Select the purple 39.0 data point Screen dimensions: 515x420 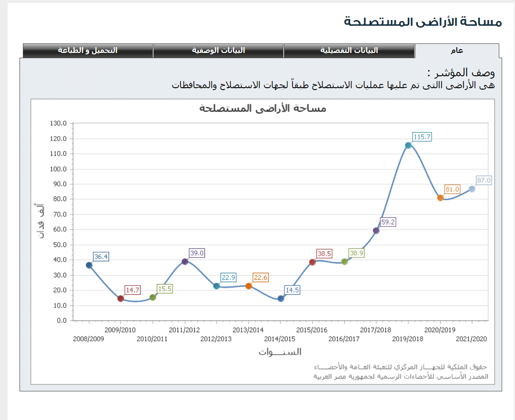pos(184,262)
